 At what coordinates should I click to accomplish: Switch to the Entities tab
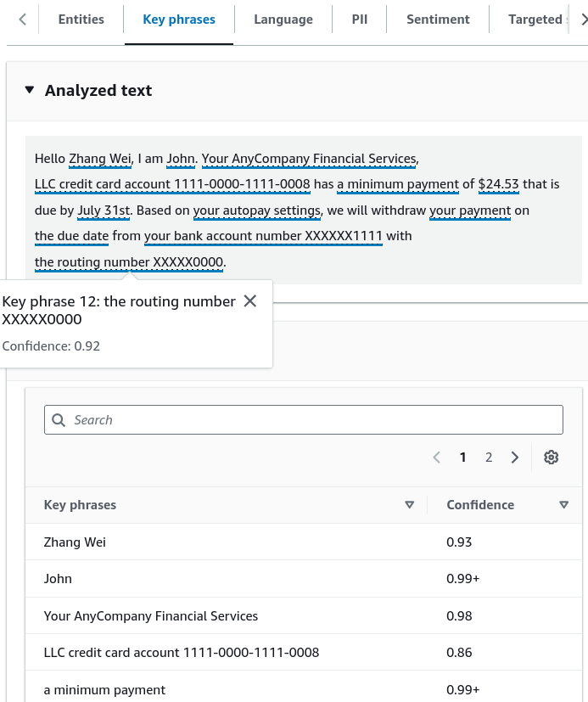(81, 20)
